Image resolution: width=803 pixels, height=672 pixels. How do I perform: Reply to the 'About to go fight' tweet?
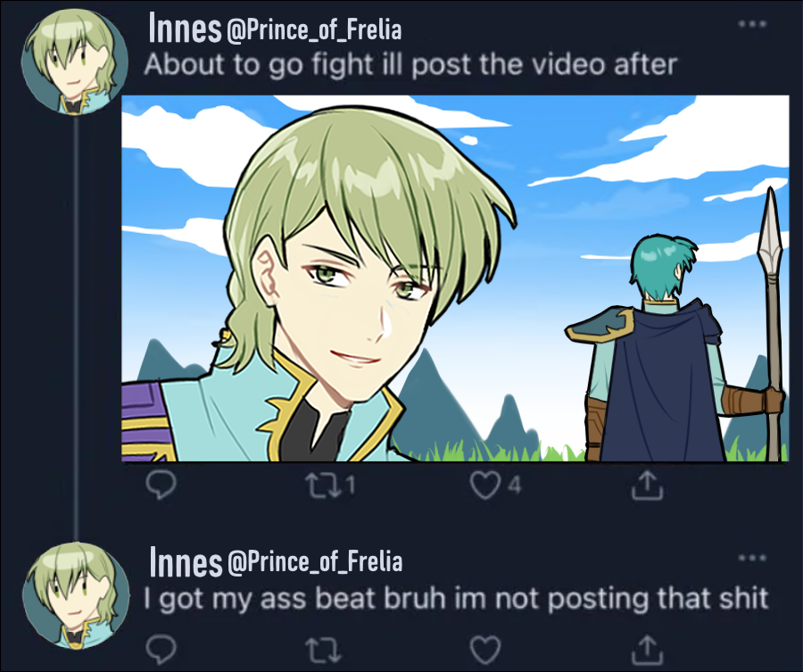(161, 485)
